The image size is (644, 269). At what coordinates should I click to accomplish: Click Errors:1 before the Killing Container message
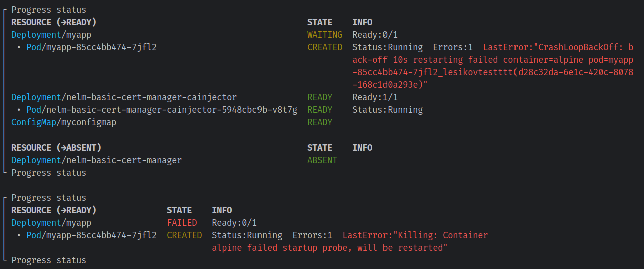[312, 235]
